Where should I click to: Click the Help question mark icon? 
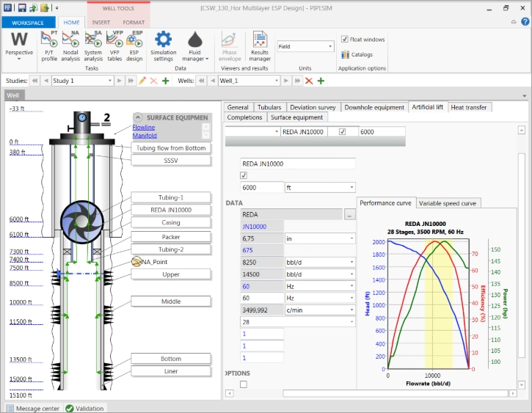(525, 22)
